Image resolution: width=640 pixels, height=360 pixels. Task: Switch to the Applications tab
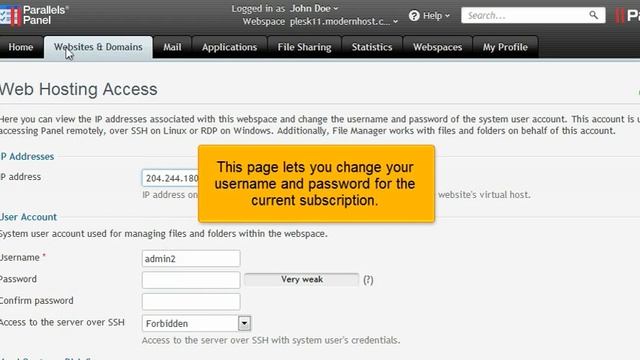(229, 47)
